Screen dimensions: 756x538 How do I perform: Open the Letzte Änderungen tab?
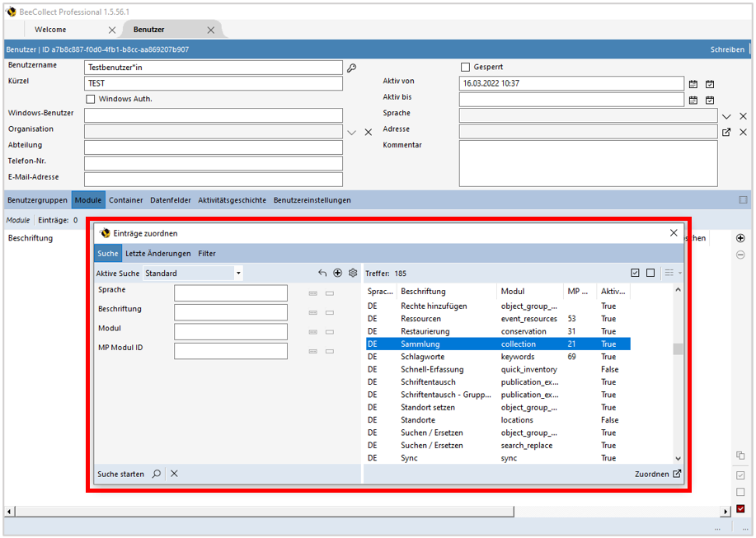click(x=158, y=253)
